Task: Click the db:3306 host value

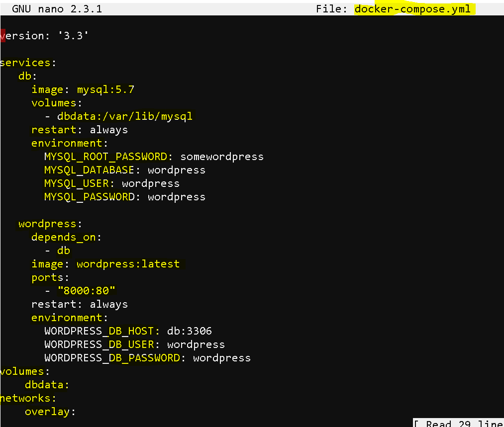Action: click(190, 331)
